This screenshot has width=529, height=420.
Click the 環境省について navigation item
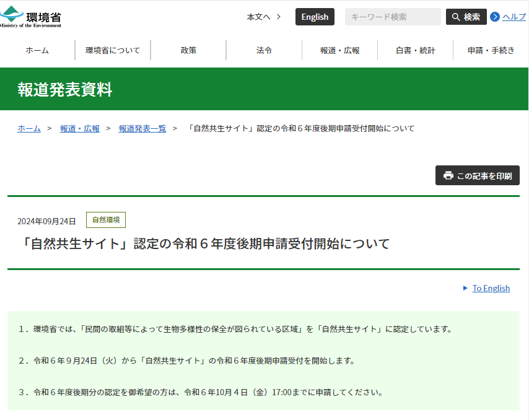(113, 50)
